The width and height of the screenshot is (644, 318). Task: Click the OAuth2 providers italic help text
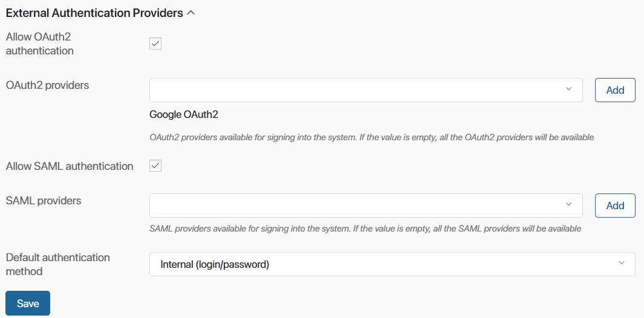pos(372,137)
